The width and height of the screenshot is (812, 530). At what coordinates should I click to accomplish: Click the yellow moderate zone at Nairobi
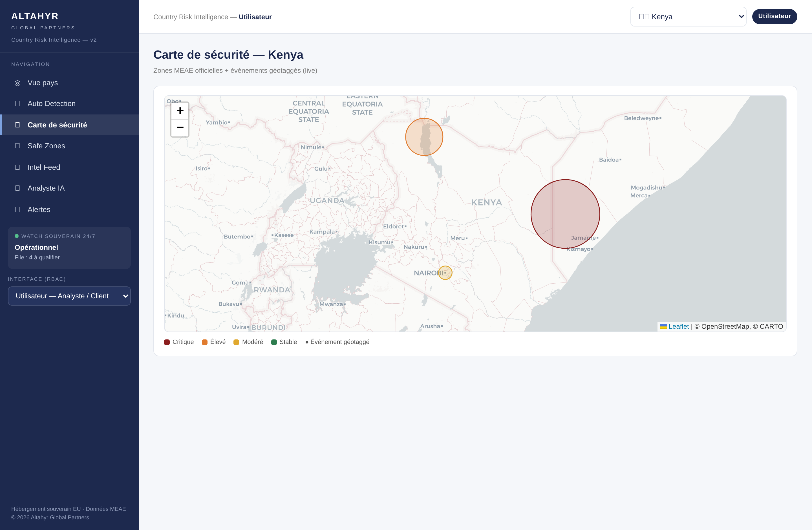point(445,273)
